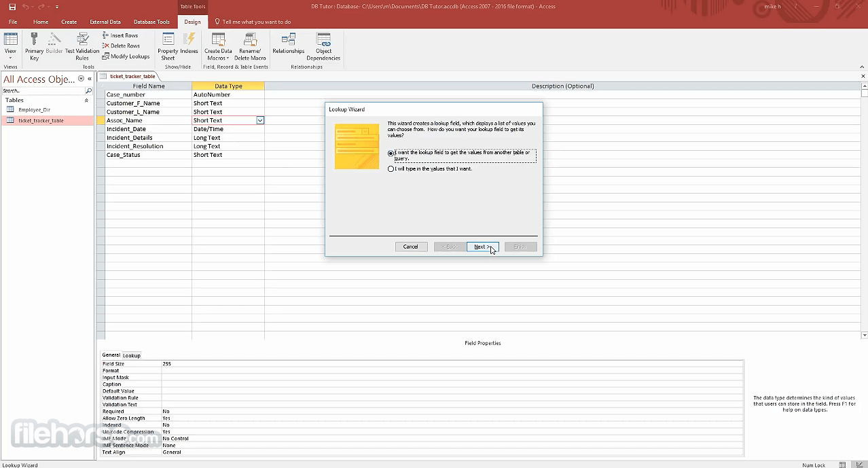Switch to the Create ribbon tab
Image resolution: width=868 pixels, height=468 pixels.
click(69, 22)
